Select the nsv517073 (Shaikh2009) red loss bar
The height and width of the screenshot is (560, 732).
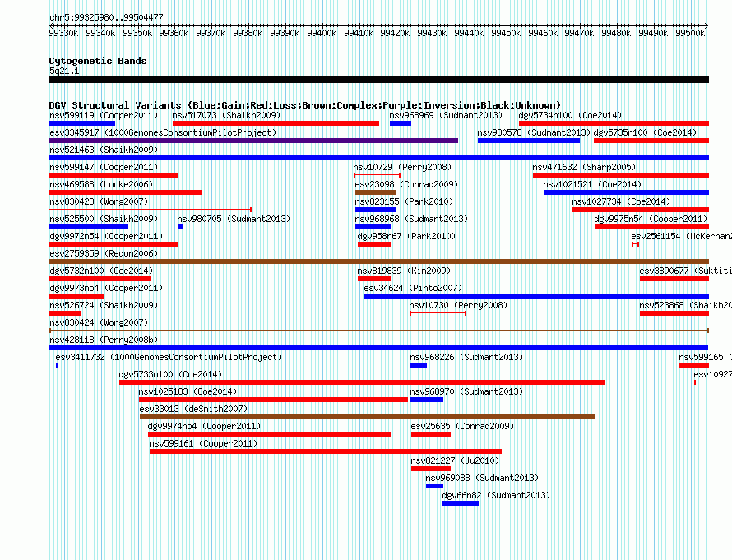[x=276, y=123]
